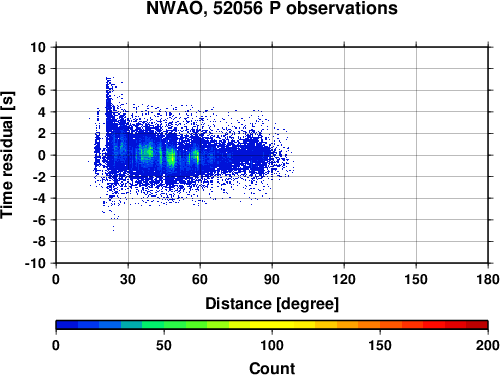
Task: Click the y-axis tick label -10
Action: (35, 263)
